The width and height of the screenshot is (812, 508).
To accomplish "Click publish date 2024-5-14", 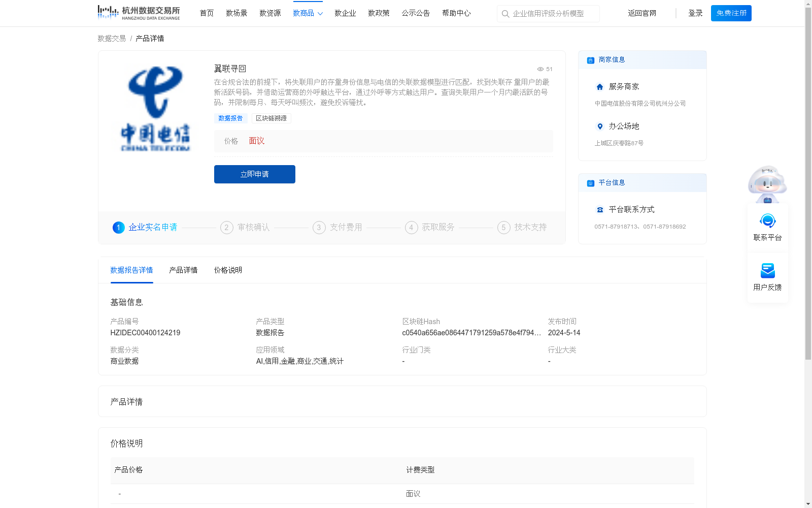I will coord(564,333).
